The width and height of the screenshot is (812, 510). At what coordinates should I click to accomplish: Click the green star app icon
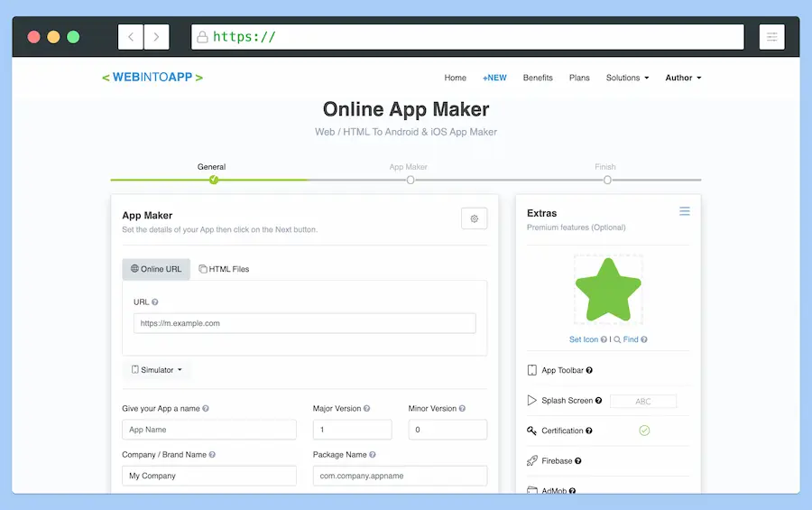click(608, 290)
